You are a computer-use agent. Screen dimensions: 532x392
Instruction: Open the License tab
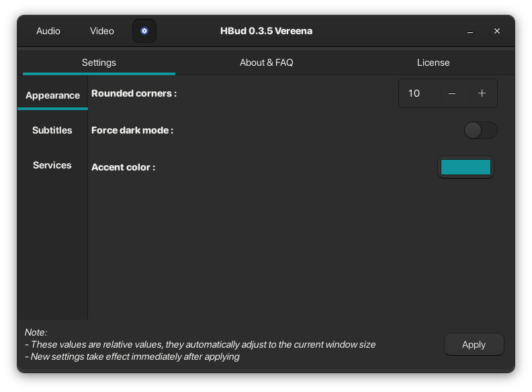tap(433, 62)
